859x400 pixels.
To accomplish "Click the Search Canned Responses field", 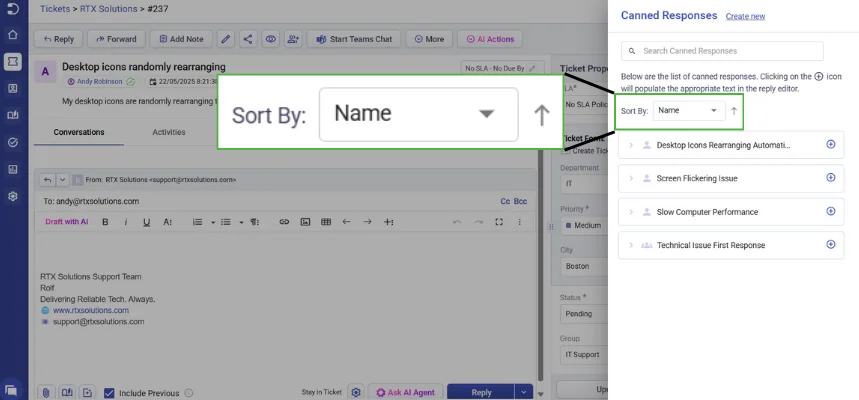I will 722,51.
